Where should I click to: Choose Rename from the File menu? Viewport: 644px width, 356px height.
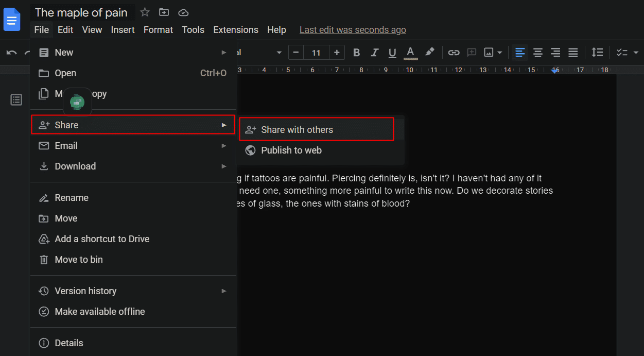pos(133,198)
